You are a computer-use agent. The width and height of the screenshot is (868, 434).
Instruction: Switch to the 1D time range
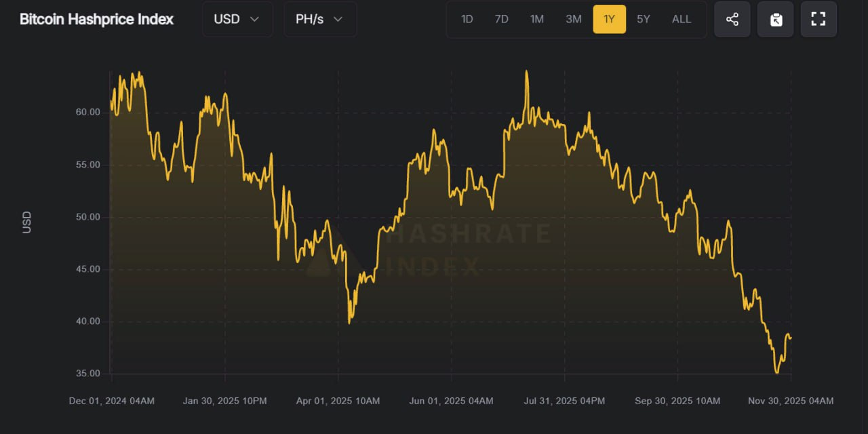[x=467, y=19]
